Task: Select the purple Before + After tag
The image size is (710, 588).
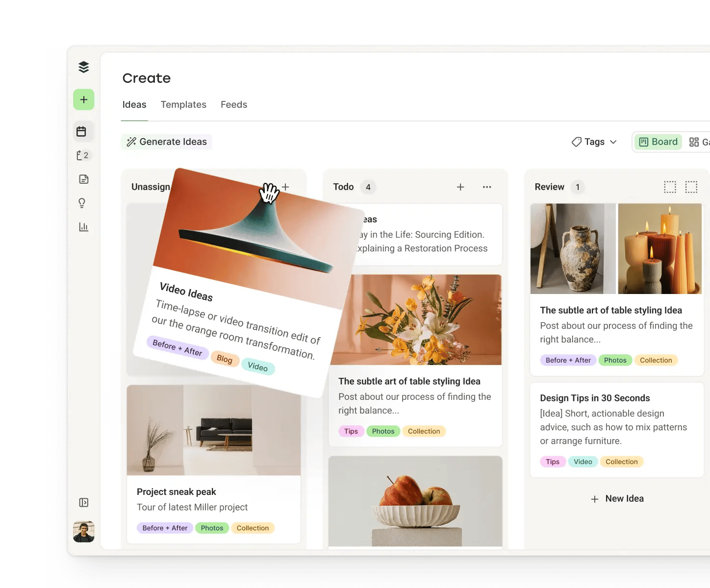Action: tap(177, 351)
